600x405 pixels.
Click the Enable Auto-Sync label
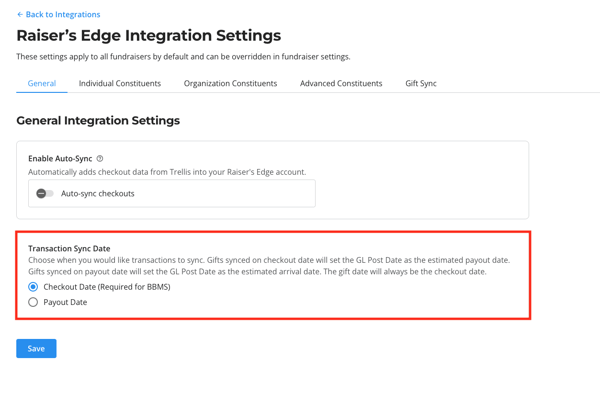click(60, 158)
